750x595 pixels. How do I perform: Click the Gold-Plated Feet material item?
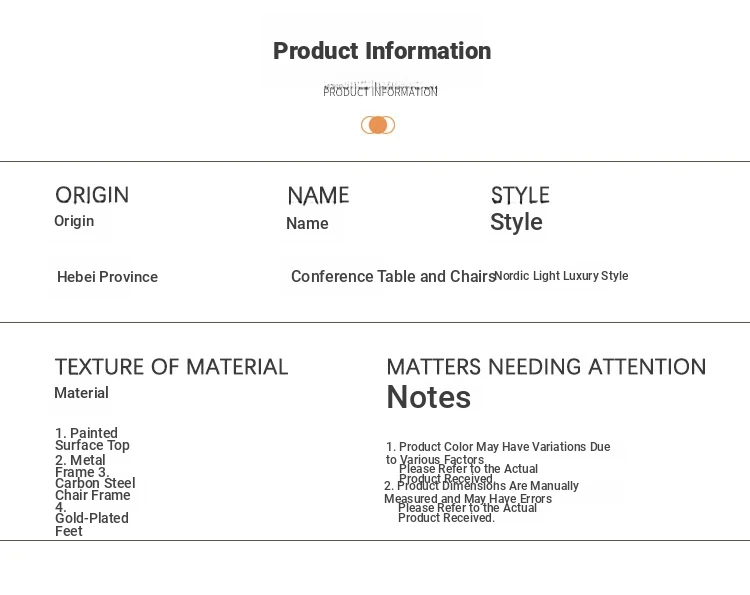[92, 524]
